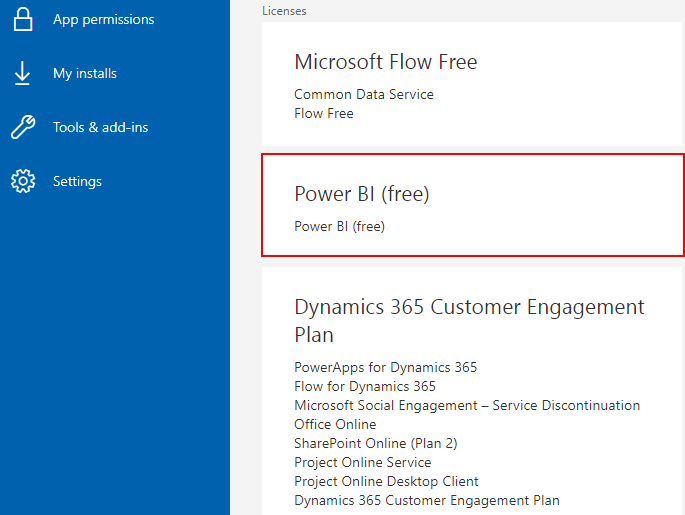
Task: Click Flow Free service entry
Action: 323,113
